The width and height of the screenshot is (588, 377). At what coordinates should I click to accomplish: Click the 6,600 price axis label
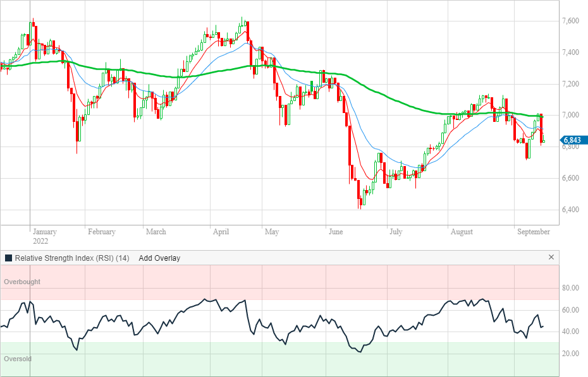571,178
